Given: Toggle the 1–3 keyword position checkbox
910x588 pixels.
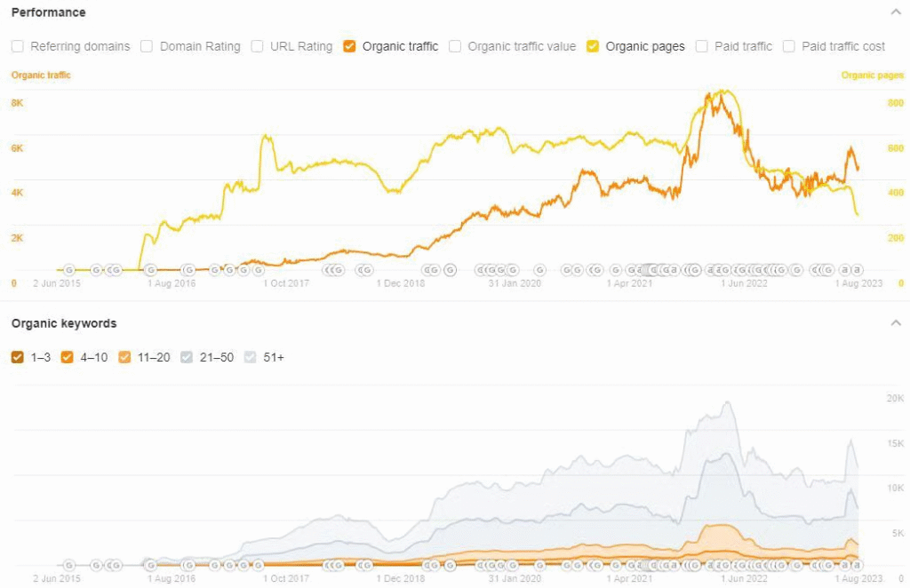Looking at the screenshot, I should coord(18,357).
